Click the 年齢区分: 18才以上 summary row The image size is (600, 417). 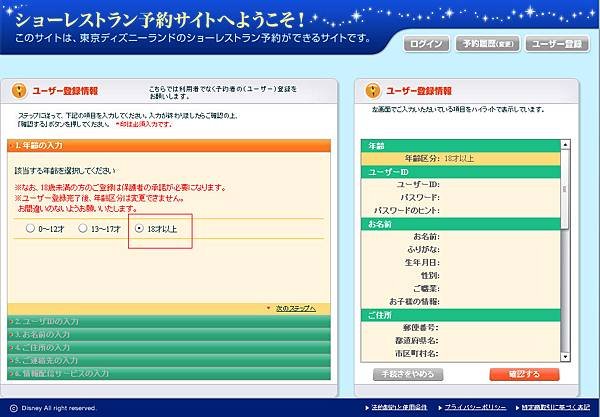point(461,159)
